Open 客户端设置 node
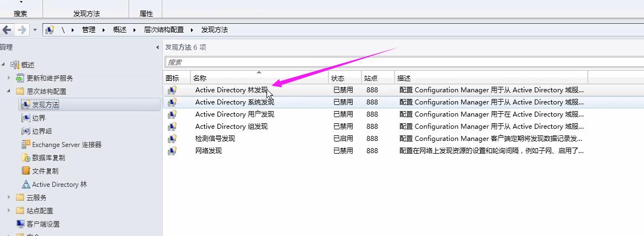 tap(43, 224)
